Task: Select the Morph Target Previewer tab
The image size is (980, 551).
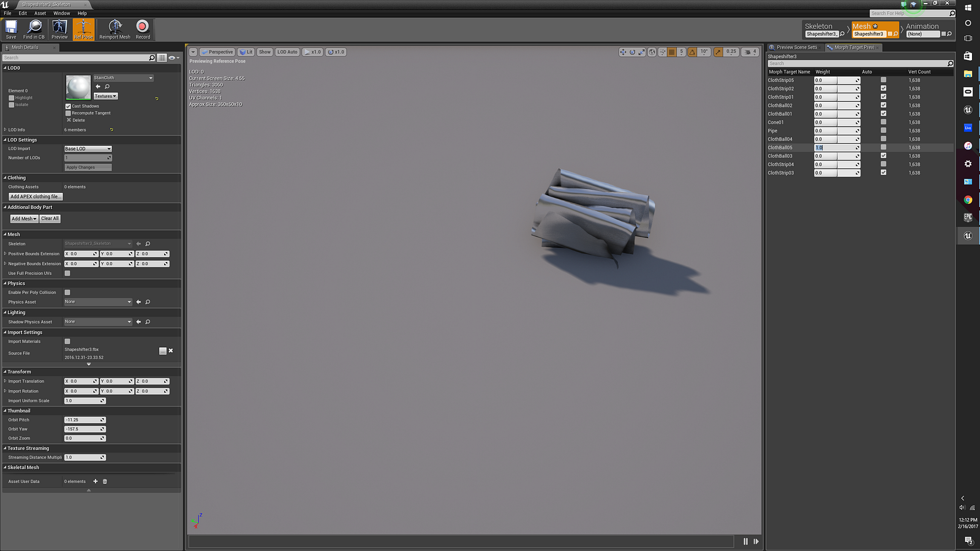Action: click(x=853, y=47)
